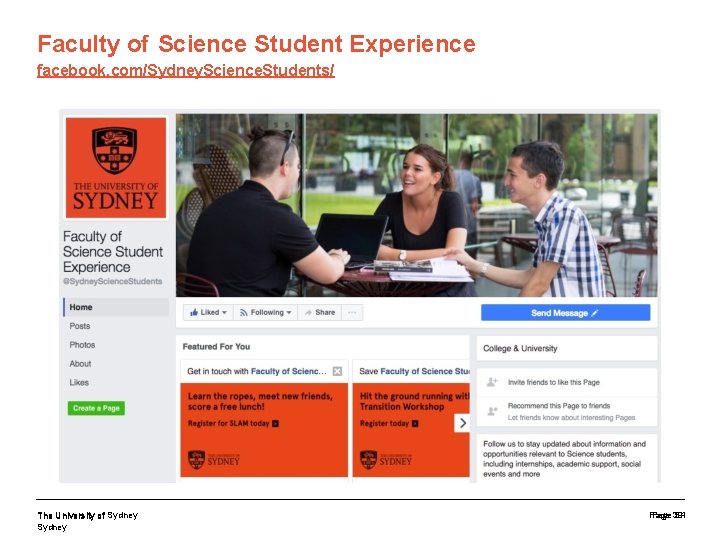Click Recommend this Page person icon
This screenshot has width=720, height=540.
pos(492,410)
